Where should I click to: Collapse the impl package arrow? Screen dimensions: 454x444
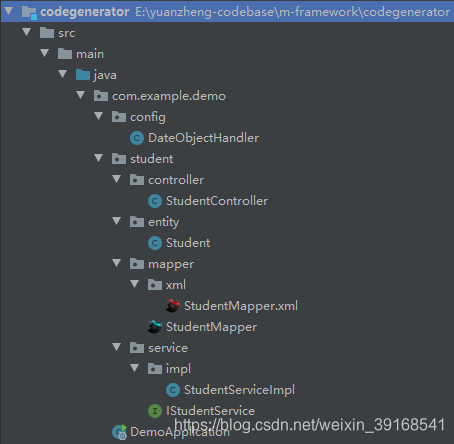[x=135, y=368]
